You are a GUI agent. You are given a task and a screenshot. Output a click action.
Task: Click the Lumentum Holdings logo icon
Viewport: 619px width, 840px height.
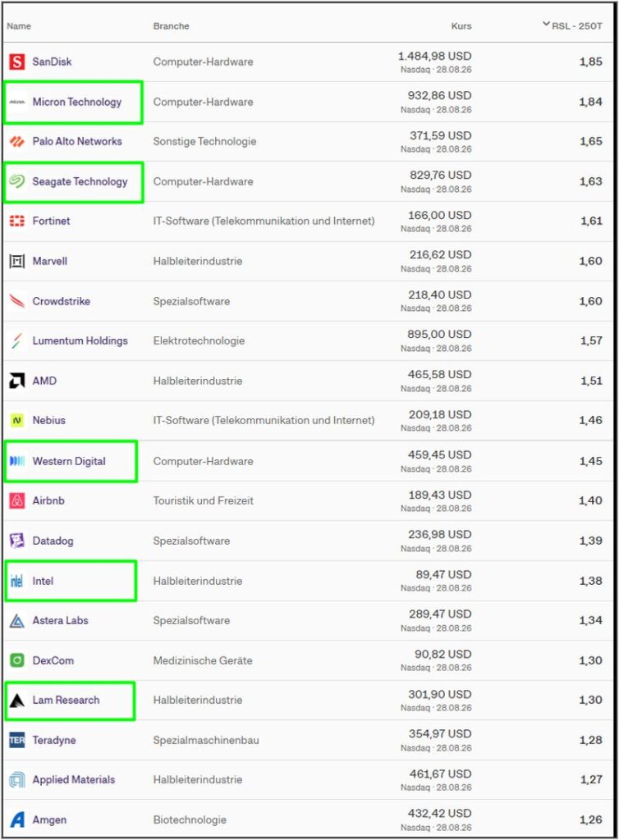(17, 340)
